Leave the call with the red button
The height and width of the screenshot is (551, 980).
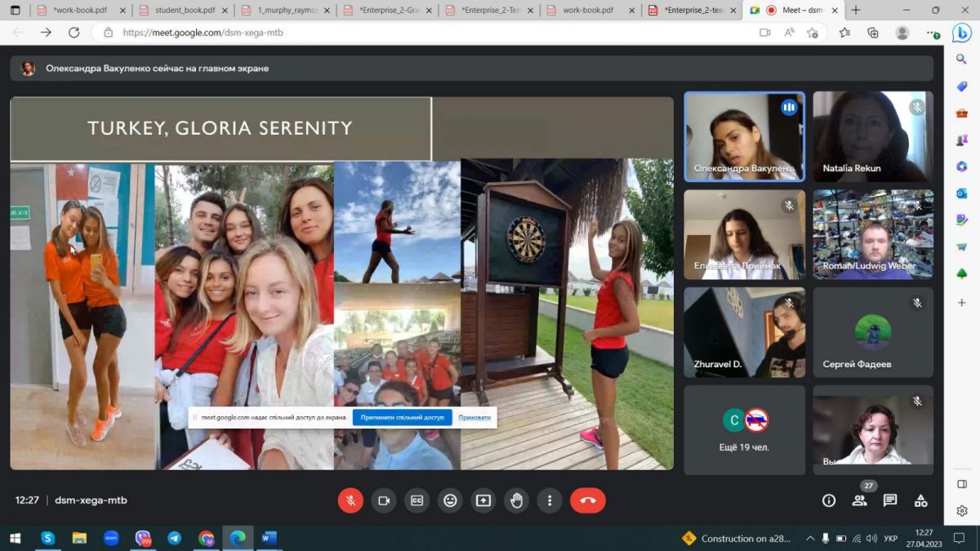coord(587,500)
